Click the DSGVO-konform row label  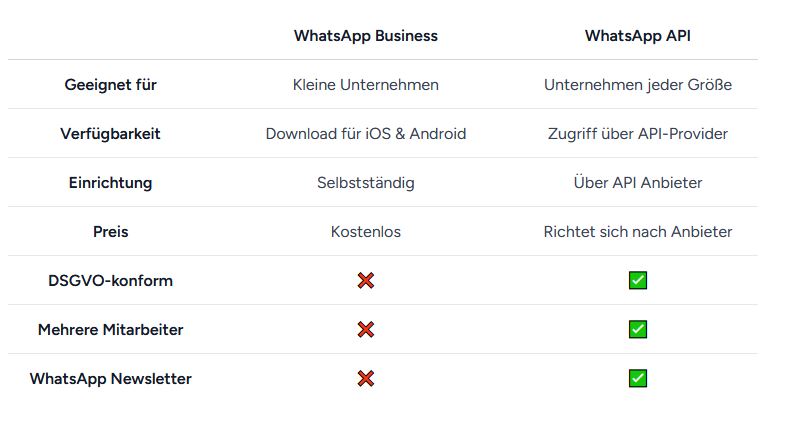coord(111,280)
